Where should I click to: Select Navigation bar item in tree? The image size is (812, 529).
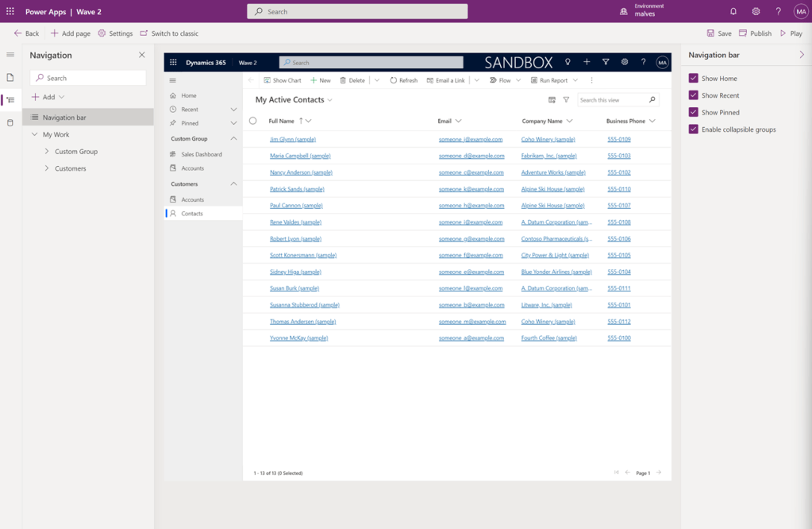pyautogui.click(x=64, y=118)
